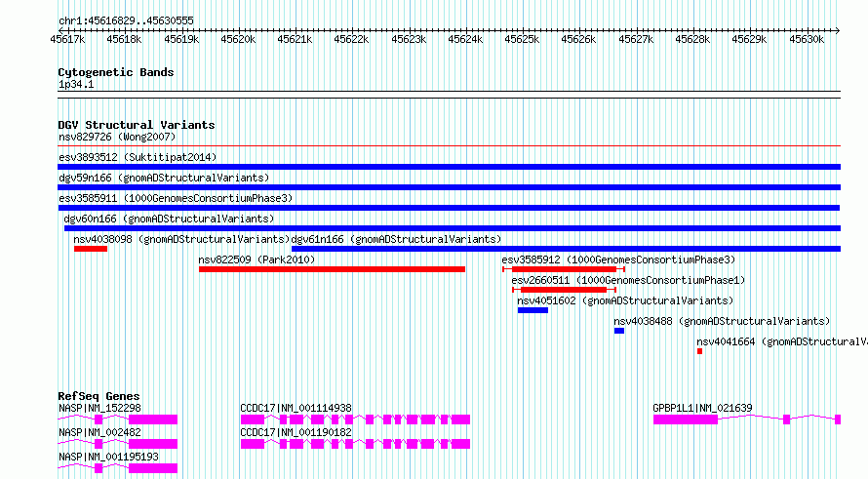Viewport: 868px width, 479px height.
Task: Click the 45617k ruler tick label
Action: (x=67, y=39)
